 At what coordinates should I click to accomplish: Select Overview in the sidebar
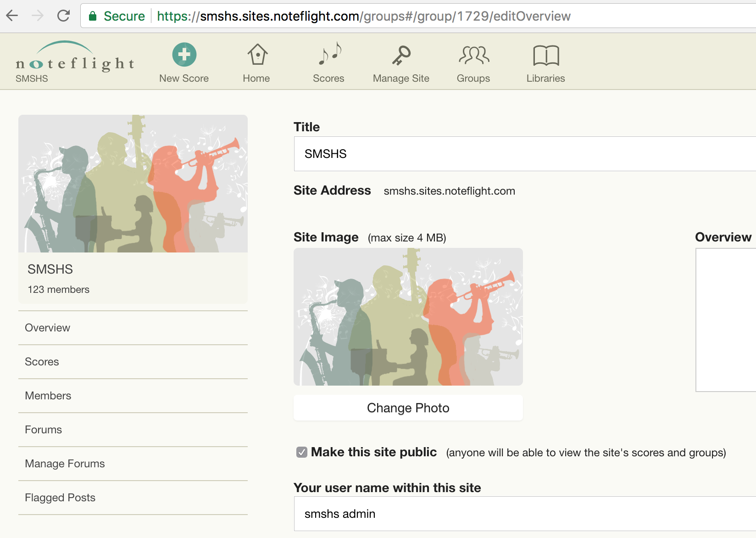pos(48,328)
